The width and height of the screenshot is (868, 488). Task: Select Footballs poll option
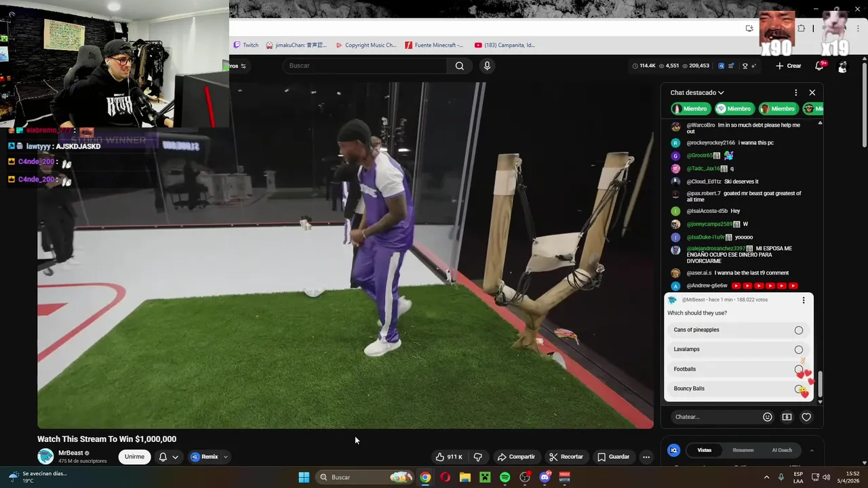tap(738, 369)
